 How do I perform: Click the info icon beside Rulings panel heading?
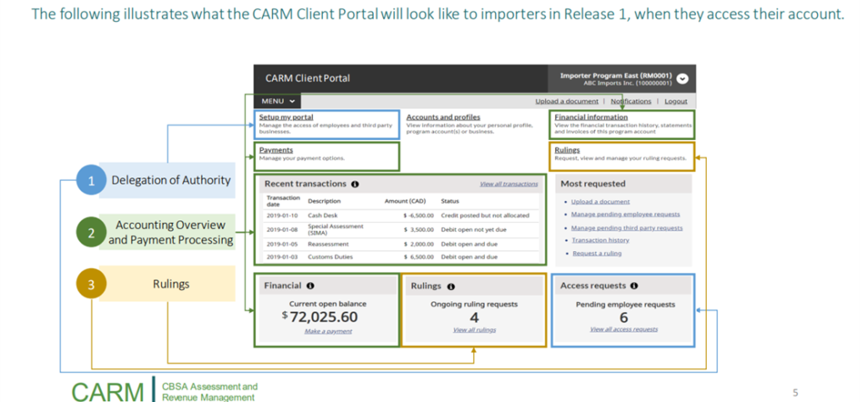click(451, 287)
